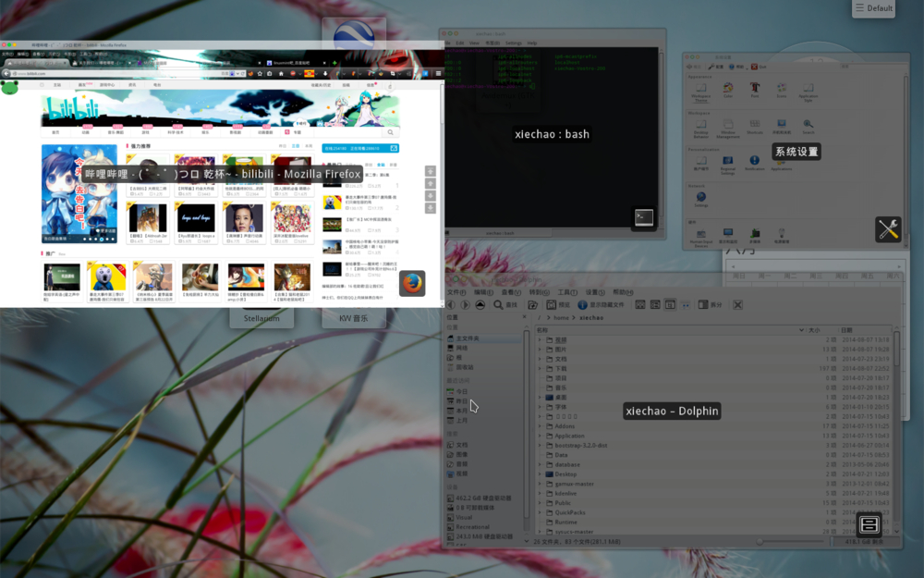Screen dimensions: 924x578
Task: Expand the Addons folder in Dolphin list
Action: pyautogui.click(x=540, y=425)
